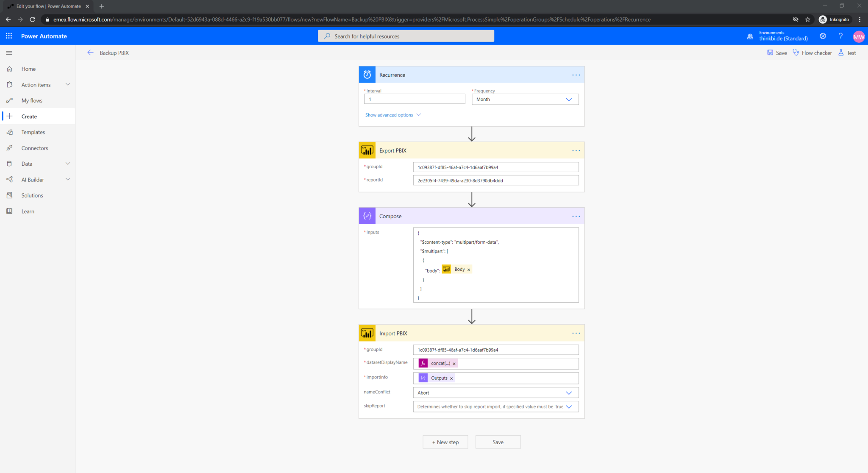Click the Compose action icon
The height and width of the screenshot is (473, 868).
pyautogui.click(x=367, y=216)
